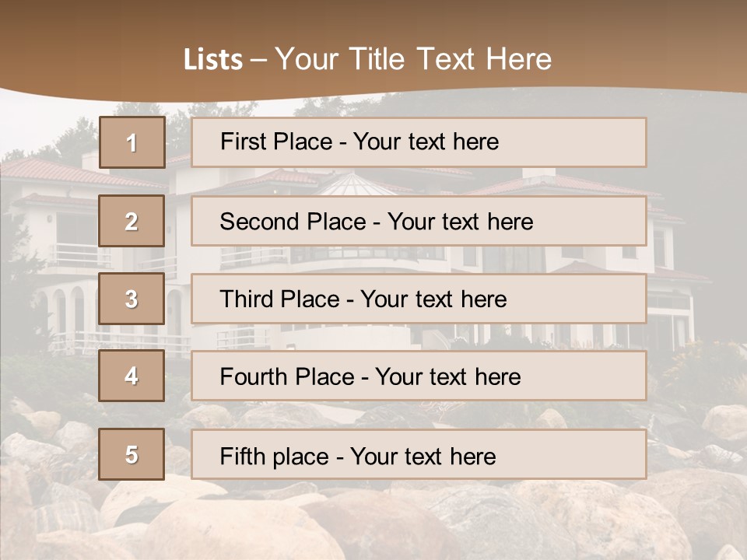Select the Second Place text box
Viewport: 747px width, 560px height.
click(419, 221)
